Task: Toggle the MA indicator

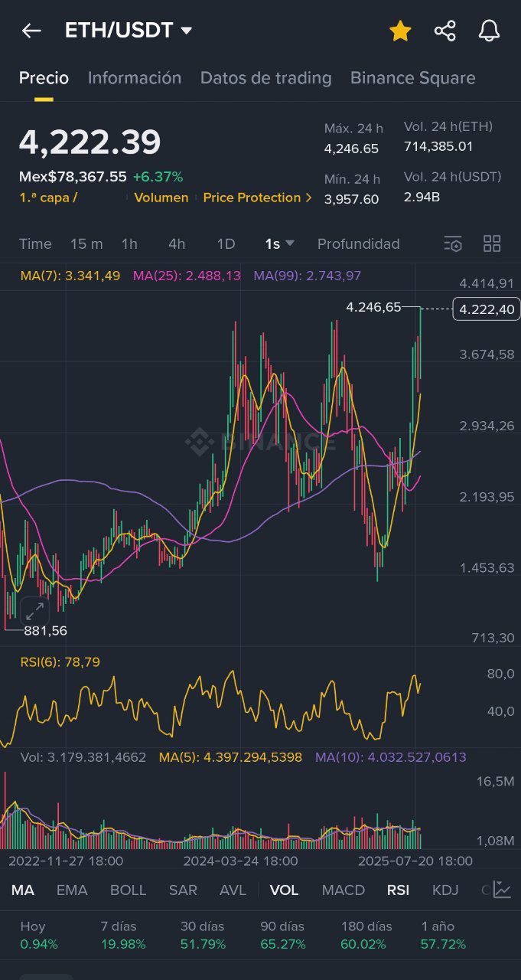Action: coord(23,890)
